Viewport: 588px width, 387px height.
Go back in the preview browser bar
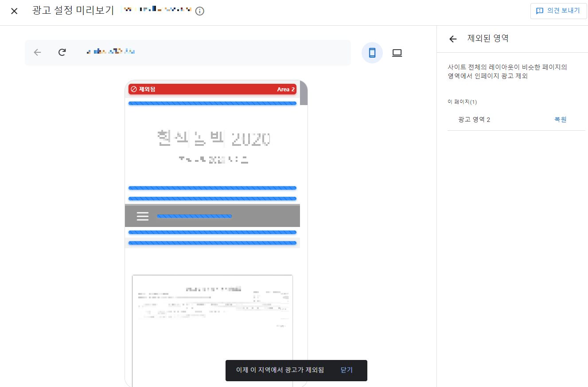(x=37, y=52)
